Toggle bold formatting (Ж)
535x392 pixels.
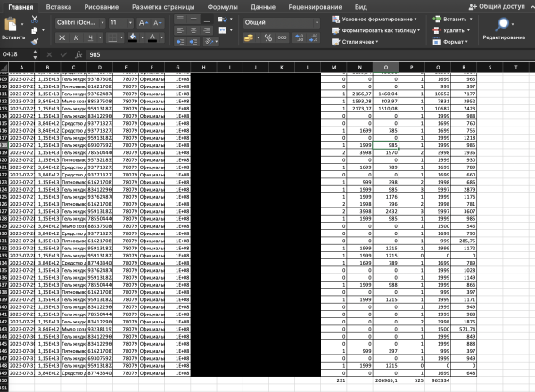(62, 37)
